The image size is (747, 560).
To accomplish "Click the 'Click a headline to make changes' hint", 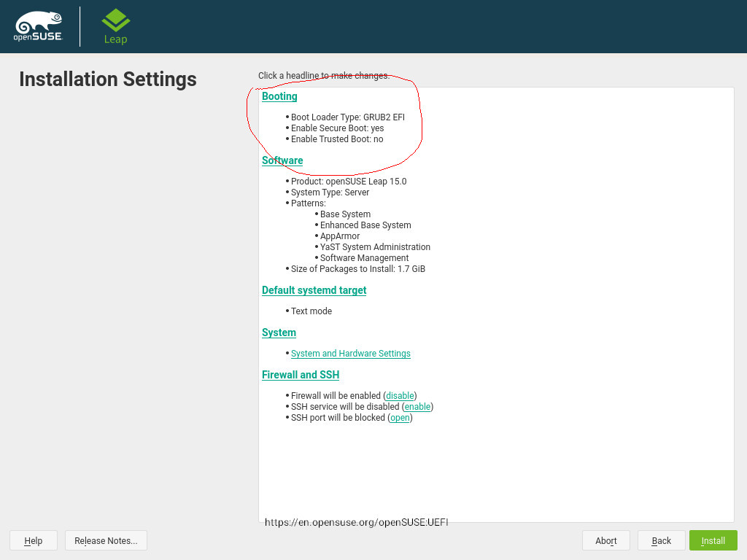I will click(x=323, y=76).
